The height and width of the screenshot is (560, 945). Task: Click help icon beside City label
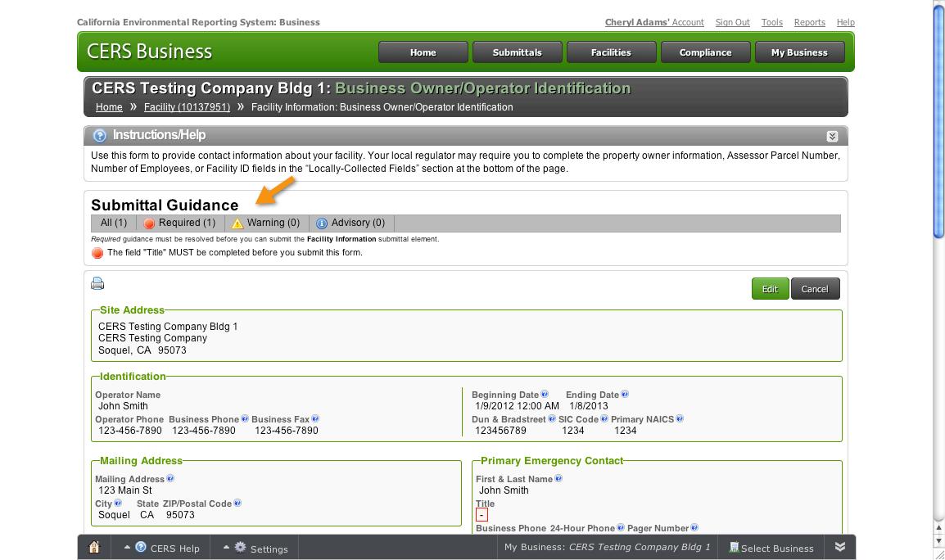point(118,503)
